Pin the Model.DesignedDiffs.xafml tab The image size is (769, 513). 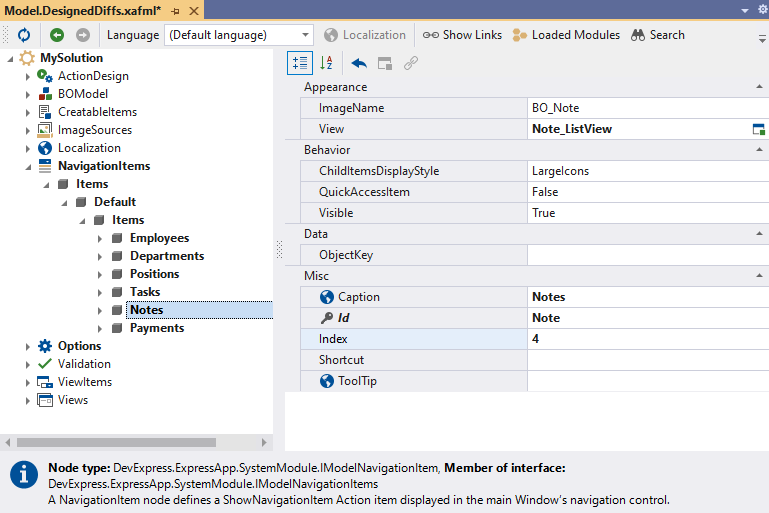tap(176, 11)
